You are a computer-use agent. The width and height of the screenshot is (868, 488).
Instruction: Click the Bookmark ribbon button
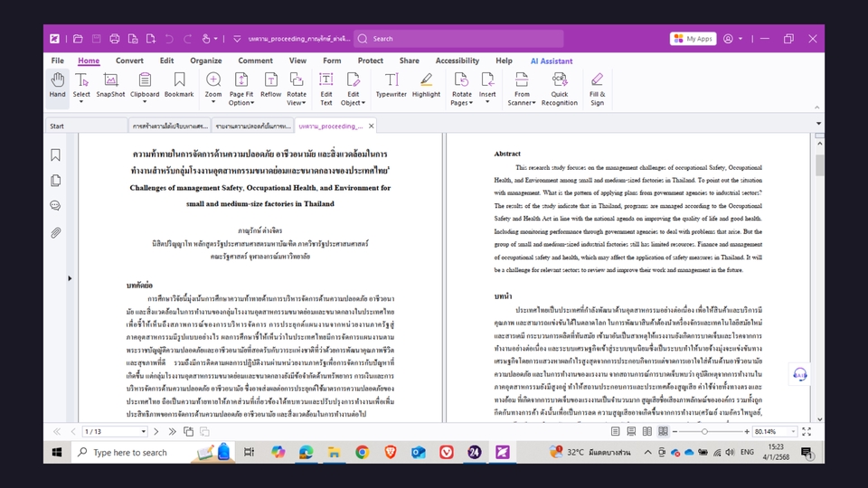coord(179,85)
